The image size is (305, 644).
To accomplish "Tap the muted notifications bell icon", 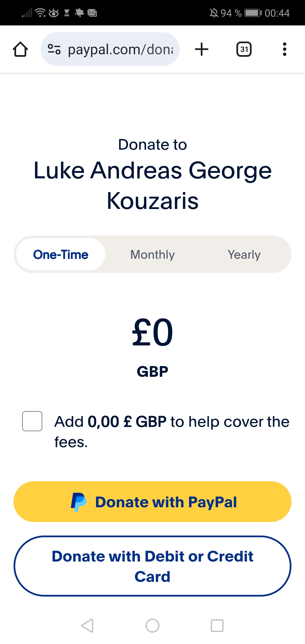I will [214, 13].
